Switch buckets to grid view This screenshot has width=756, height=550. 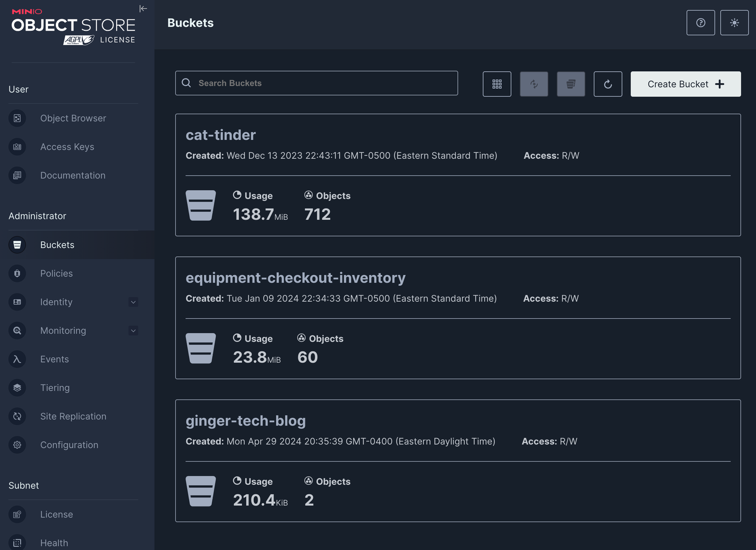497,84
